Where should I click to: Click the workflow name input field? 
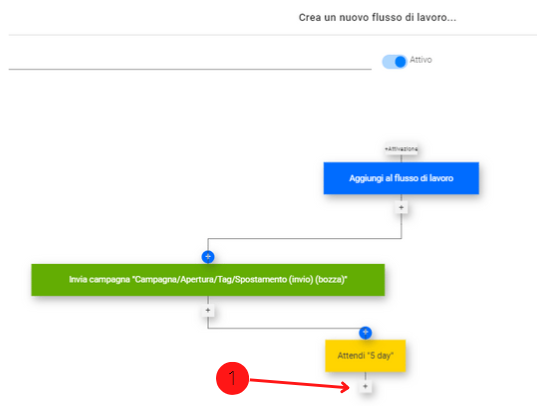[190, 60]
